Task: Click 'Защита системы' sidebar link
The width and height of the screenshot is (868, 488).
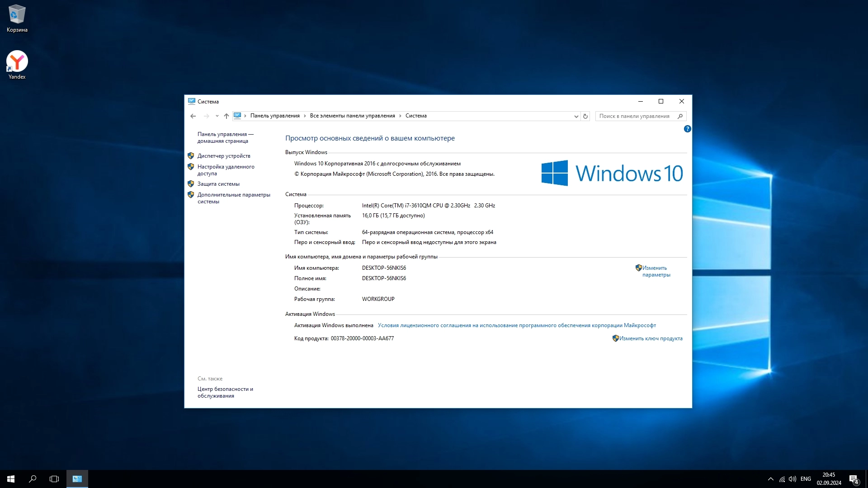Action: [x=218, y=184]
